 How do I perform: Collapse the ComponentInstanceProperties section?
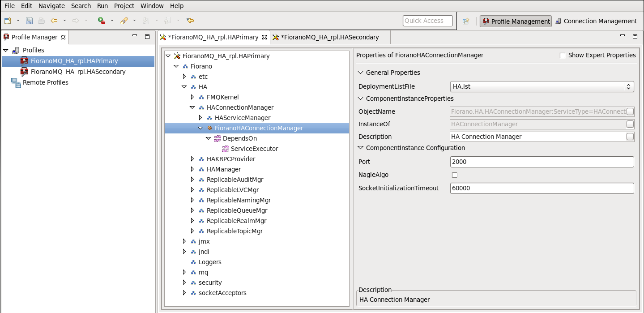pyautogui.click(x=360, y=99)
